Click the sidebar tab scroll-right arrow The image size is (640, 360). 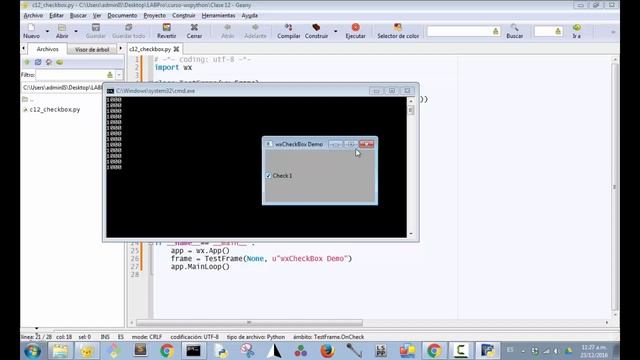pos(120,49)
